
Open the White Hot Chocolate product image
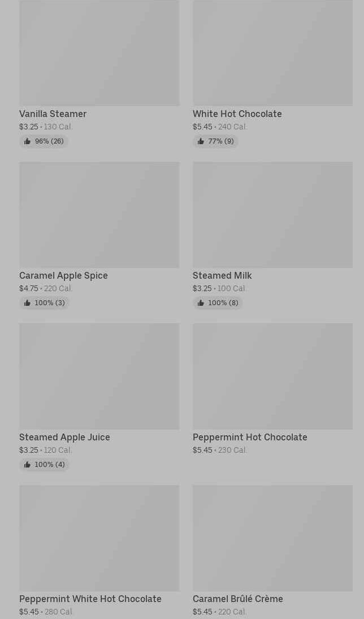272,53
